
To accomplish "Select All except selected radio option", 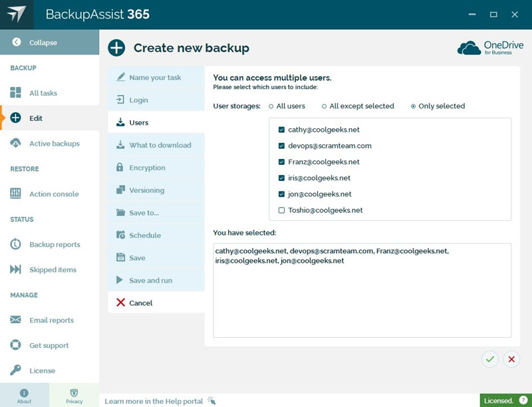I will 324,106.
